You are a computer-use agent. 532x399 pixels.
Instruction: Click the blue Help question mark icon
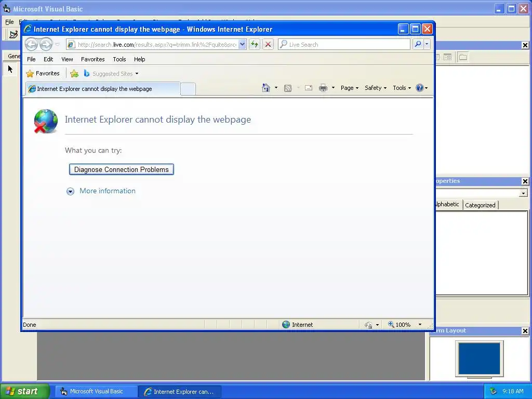pos(420,88)
